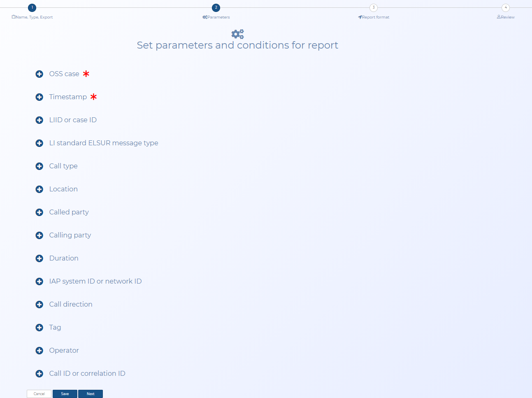This screenshot has width=532, height=398.
Task: Click the plus icon beside OSS case
Action: (39, 74)
